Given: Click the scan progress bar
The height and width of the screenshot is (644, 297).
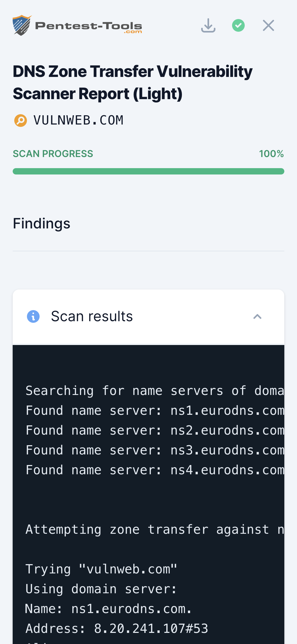Looking at the screenshot, I should pyautogui.click(x=149, y=171).
